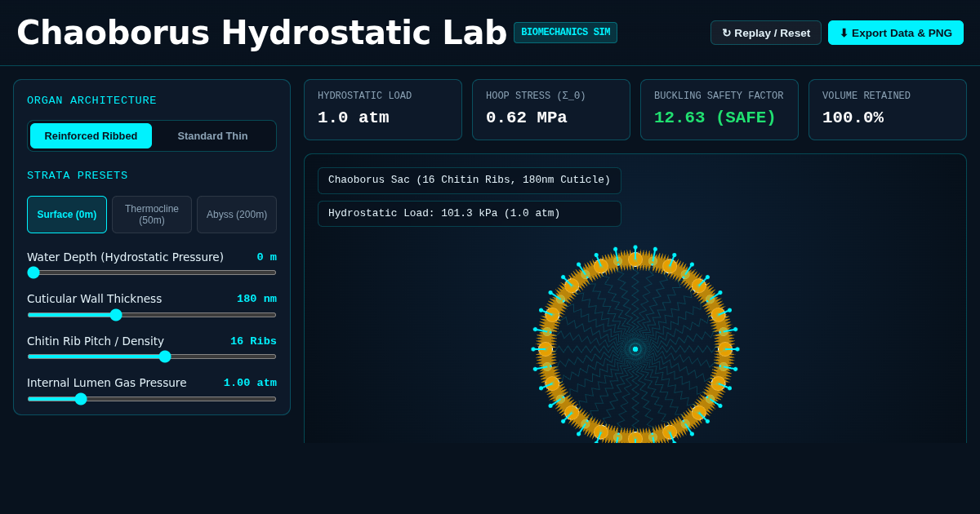
Task: Adjust the Water Depth slider
Action: (x=152, y=273)
